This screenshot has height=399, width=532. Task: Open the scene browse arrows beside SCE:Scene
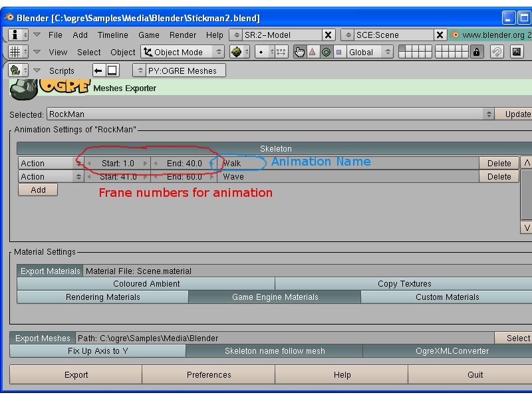pyautogui.click(x=348, y=35)
